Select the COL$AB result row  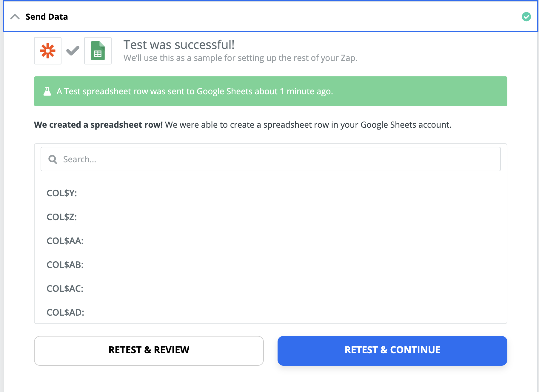(270, 265)
